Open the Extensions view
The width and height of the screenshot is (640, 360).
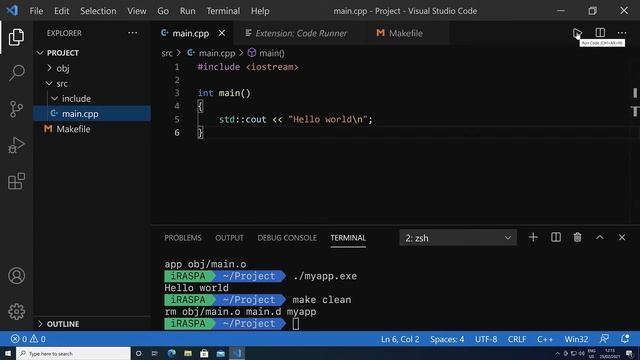(x=16, y=181)
